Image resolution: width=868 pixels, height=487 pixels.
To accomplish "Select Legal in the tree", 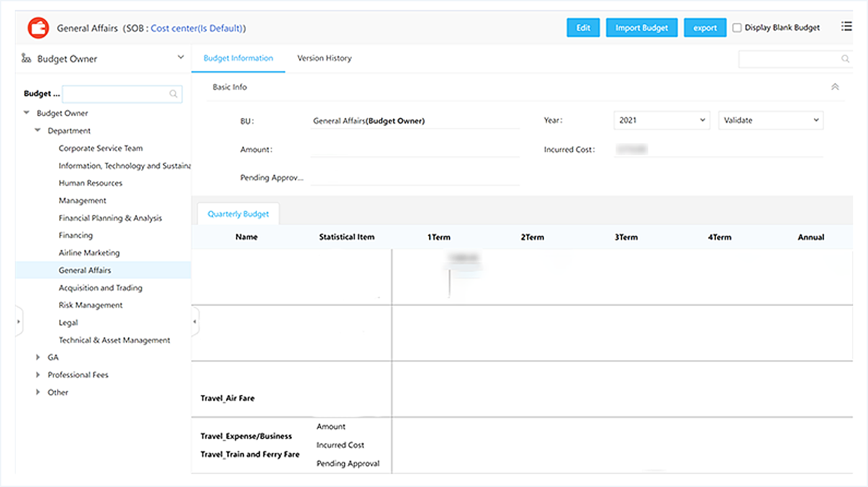I will coord(68,322).
